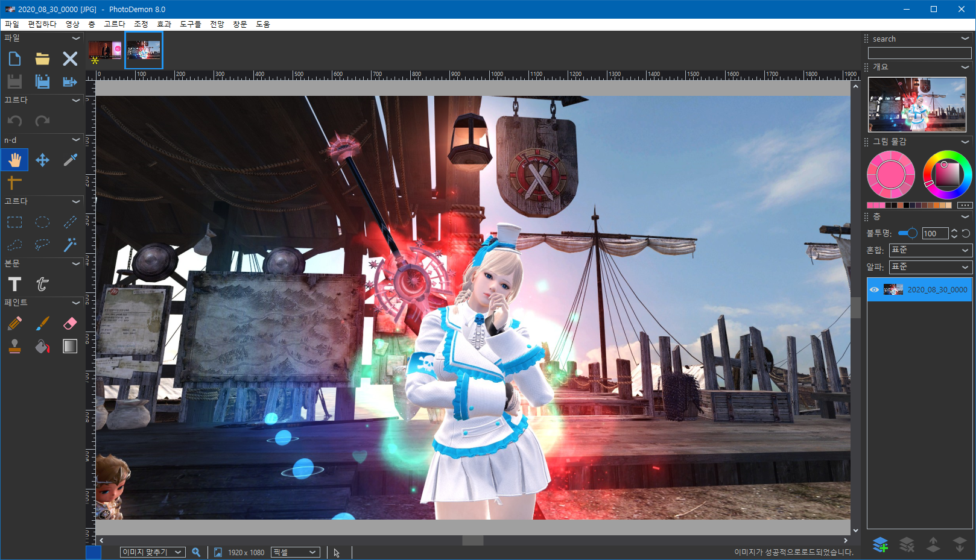
Task: Select the lasso selection tool
Action: [42, 245]
